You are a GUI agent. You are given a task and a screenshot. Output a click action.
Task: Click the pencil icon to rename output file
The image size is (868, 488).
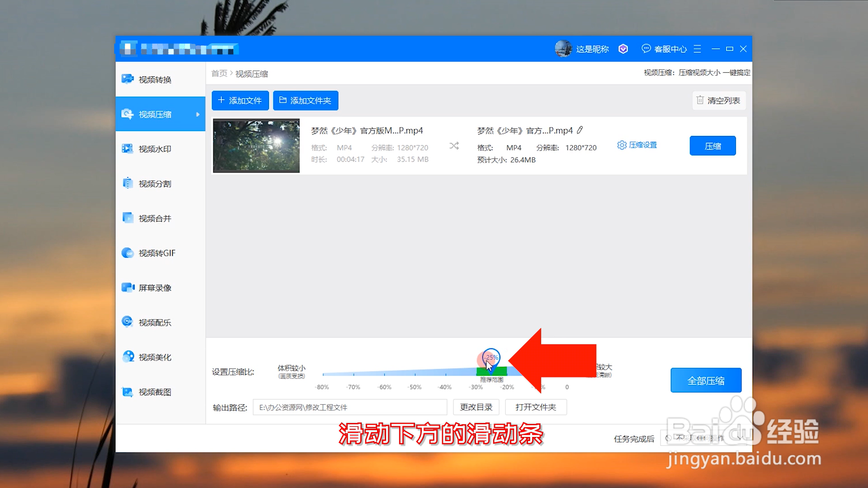click(x=580, y=130)
